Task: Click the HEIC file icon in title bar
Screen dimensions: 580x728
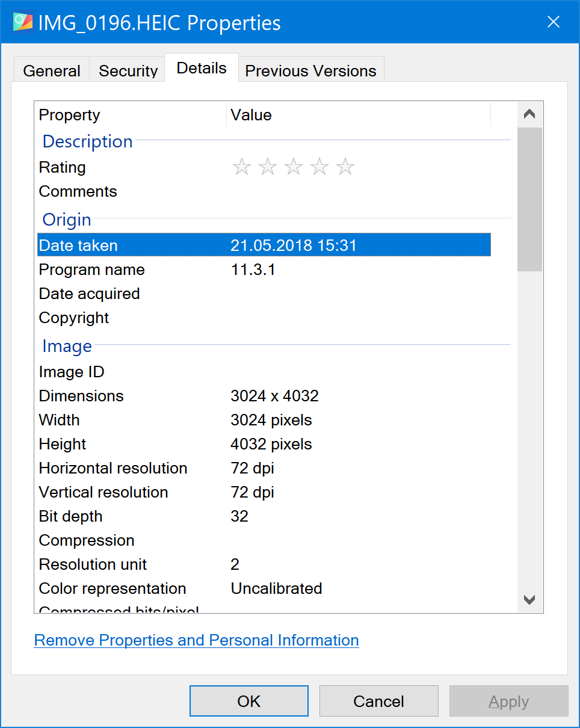Action: [22, 22]
